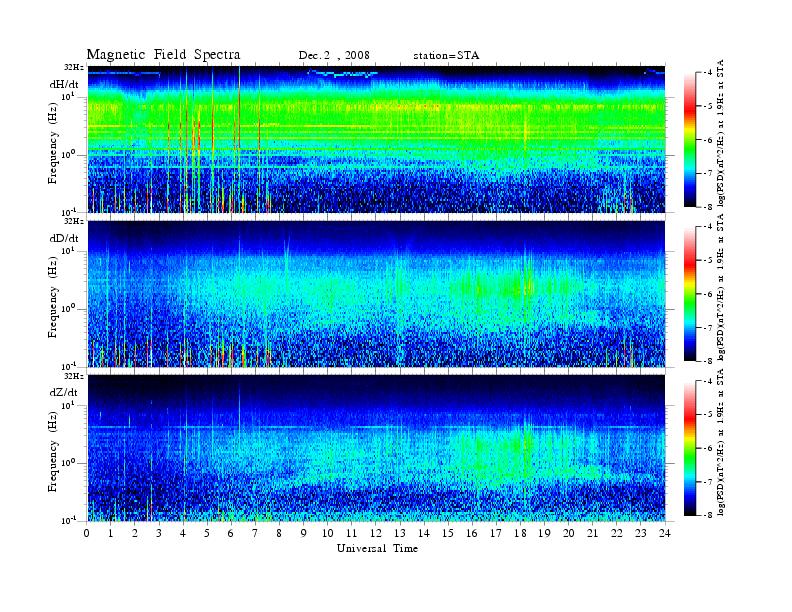This screenshot has height=612, width=792.
Task: Click hour tick label "3" on the time axis
Action: [x=159, y=533]
